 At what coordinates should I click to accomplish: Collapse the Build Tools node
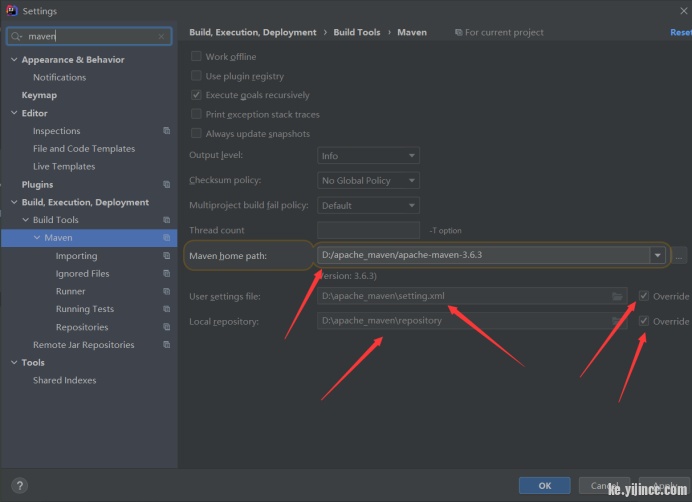[26, 220]
